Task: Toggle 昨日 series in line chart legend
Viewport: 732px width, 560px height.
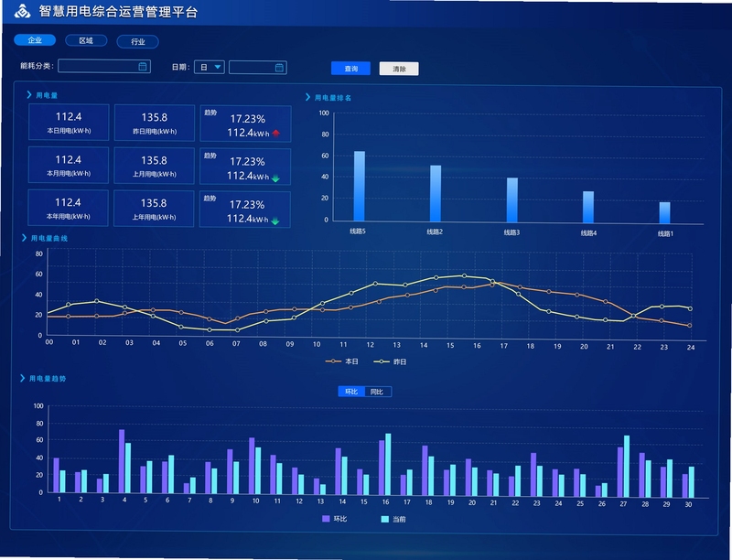Action: [x=390, y=361]
